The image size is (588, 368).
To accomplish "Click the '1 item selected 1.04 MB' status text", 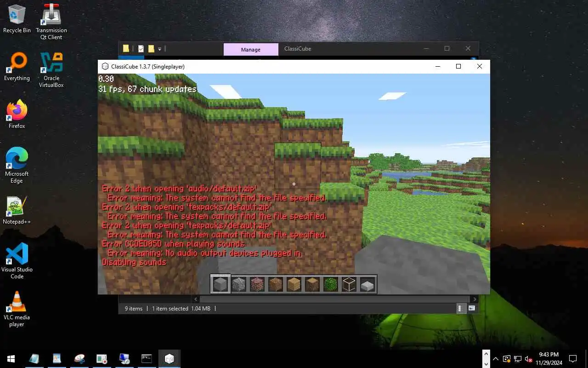I will [x=181, y=309].
